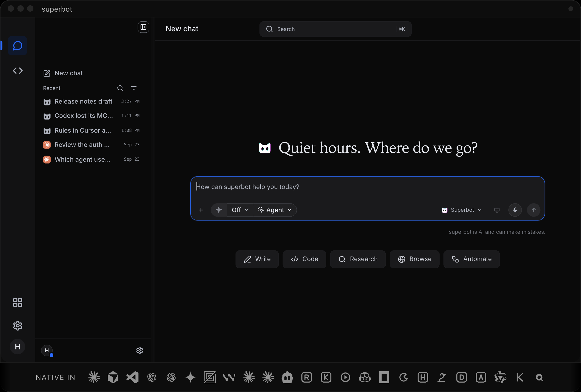This screenshot has width=581, height=392.
Task: Click the Zed logo in Native In row
Action: (210, 377)
